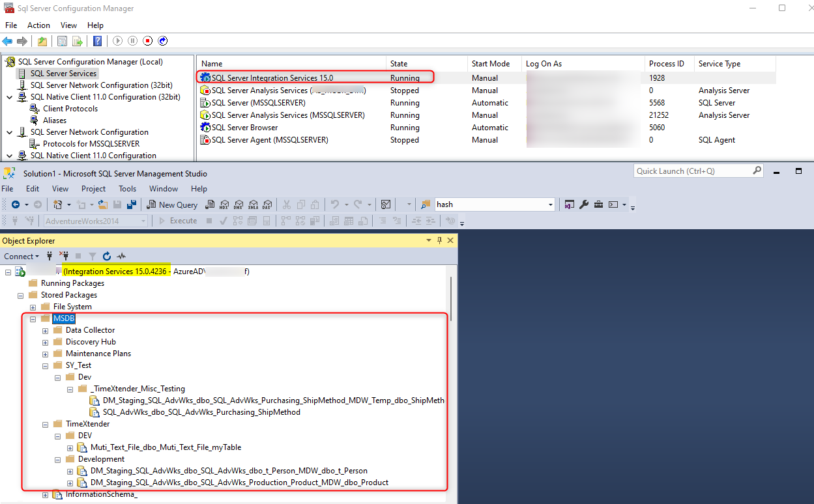Select SQL_AdvWks_dbo_SQL_AdvWks_Purchasing_ShipMethod package
Screen dimensions: 814x504
click(201, 412)
